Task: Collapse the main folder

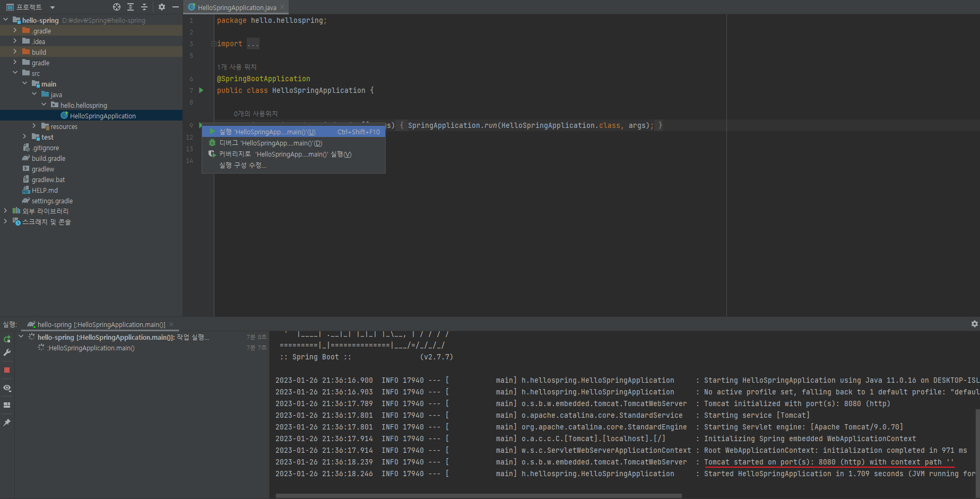Action: coord(24,84)
